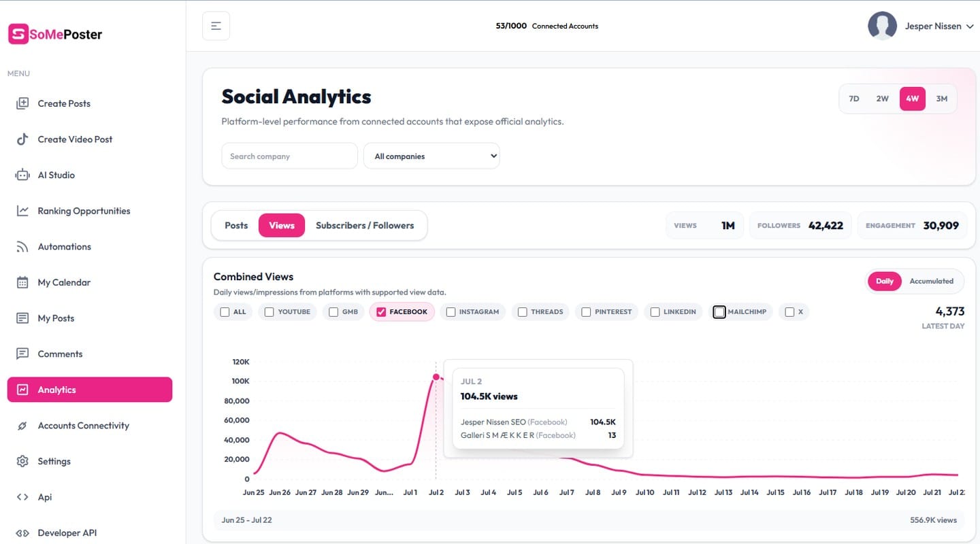Viewport: 980px width, 544px height.
Task: Open Create Video Post TikTok icon
Action: [x=22, y=139]
